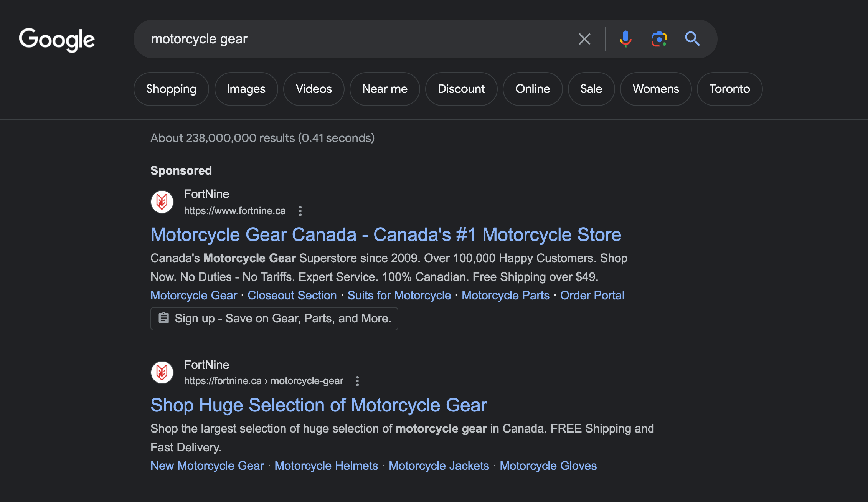Click the Sponsored label

181,170
